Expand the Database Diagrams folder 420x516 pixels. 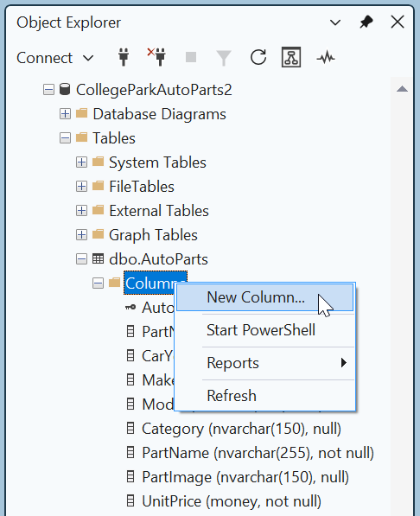point(65,114)
